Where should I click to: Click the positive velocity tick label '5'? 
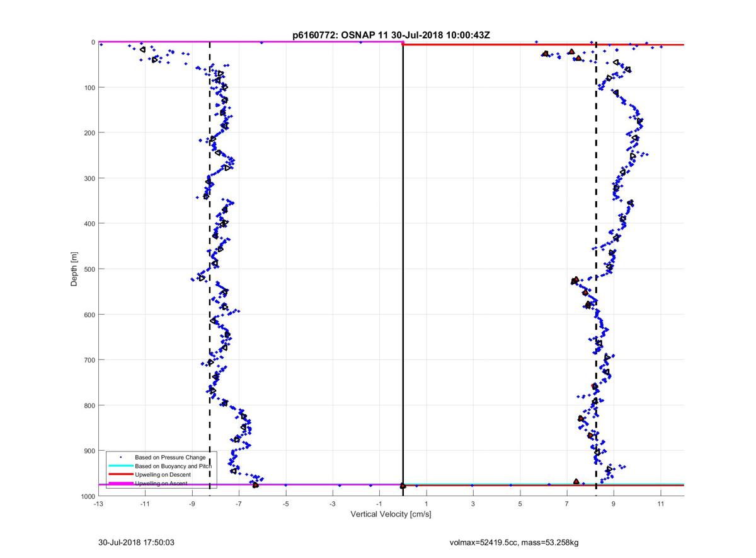click(x=520, y=504)
